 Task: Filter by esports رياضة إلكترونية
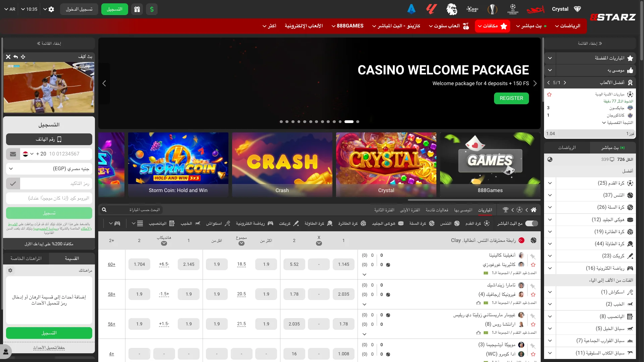(255, 223)
